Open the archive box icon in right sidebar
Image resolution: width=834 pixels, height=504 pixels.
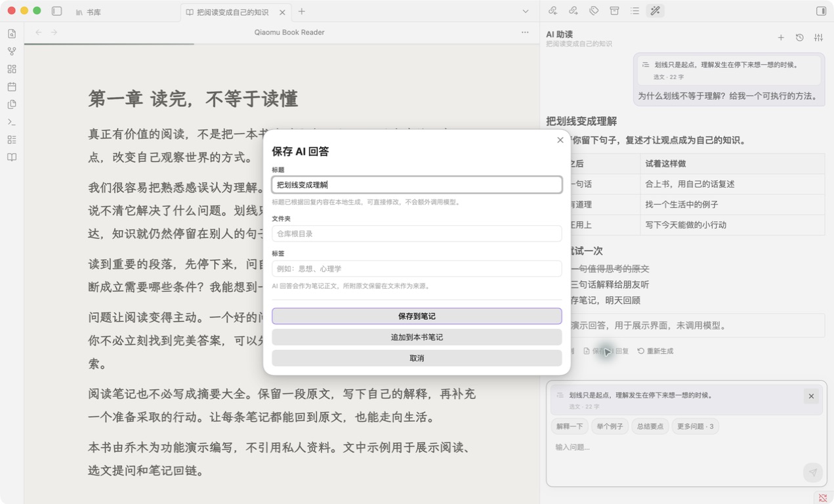pyautogui.click(x=614, y=10)
